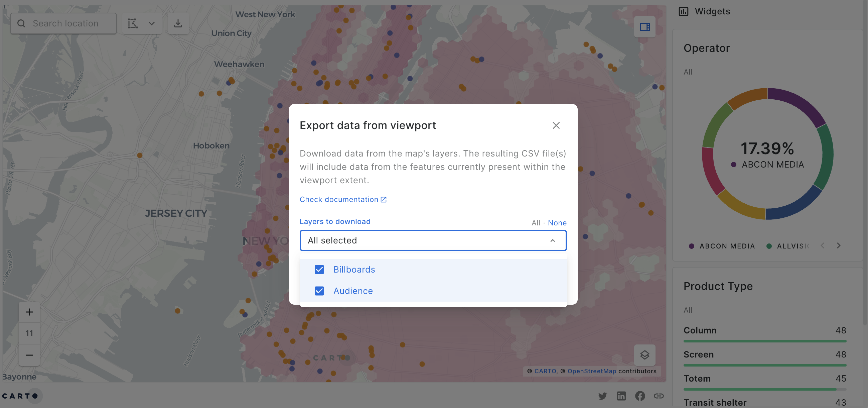Toggle the widgets sidebar panel icon

[644, 27]
